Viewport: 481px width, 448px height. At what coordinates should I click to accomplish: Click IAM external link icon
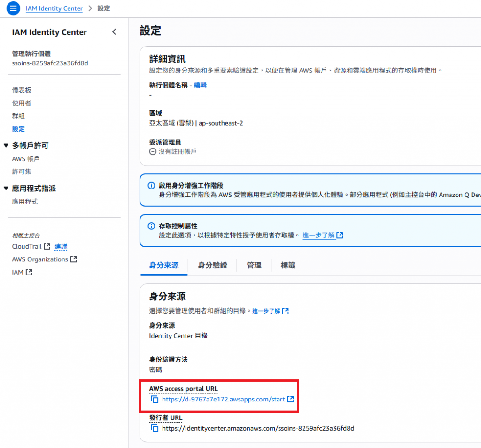point(29,272)
